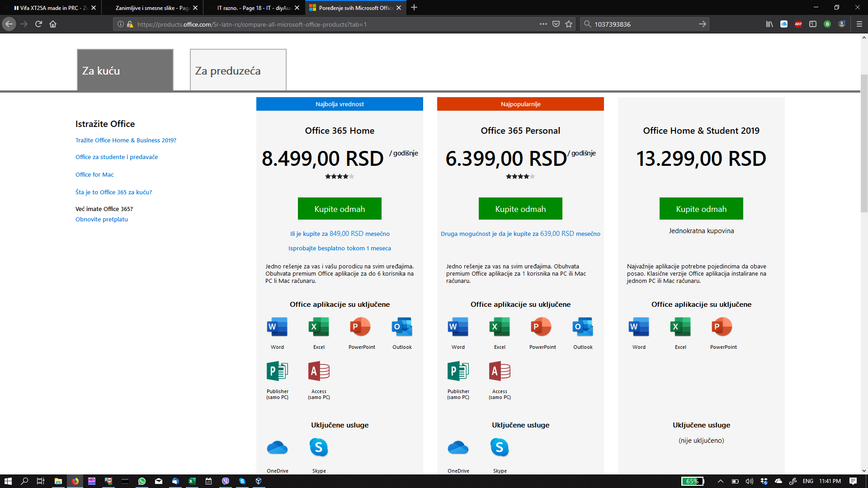Click the Office 365 Personal star rating

click(520, 177)
